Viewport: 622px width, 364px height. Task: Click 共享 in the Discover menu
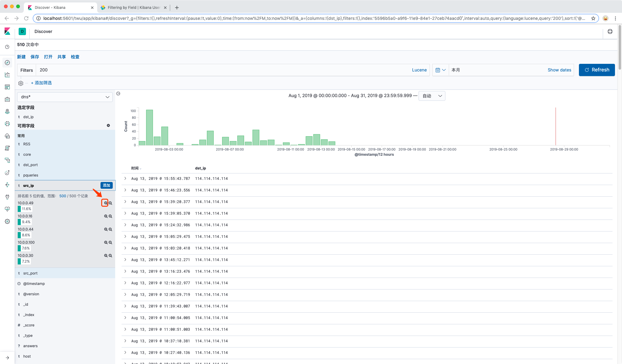point(62,57)
